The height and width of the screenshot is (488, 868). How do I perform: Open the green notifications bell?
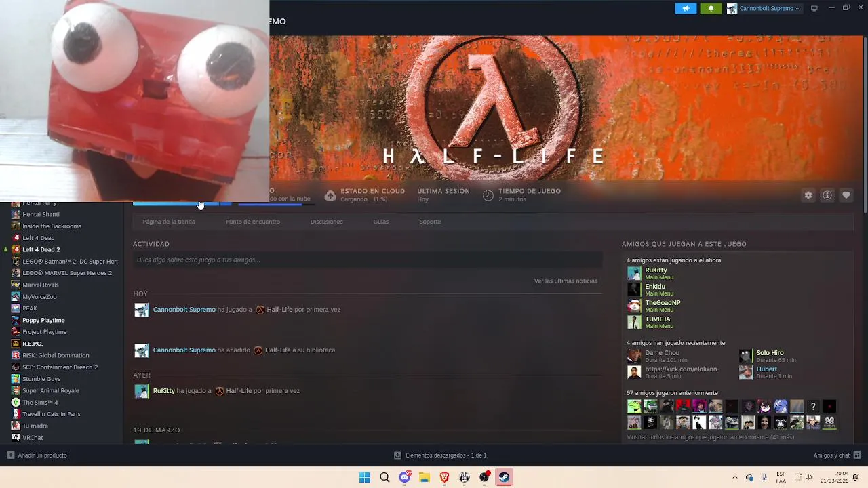pos(711,8)
